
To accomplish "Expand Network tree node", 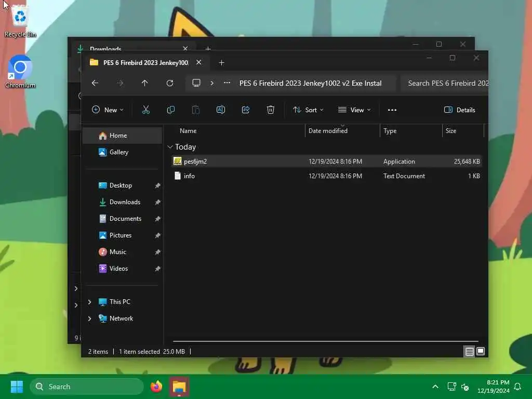I will (89, 318).
